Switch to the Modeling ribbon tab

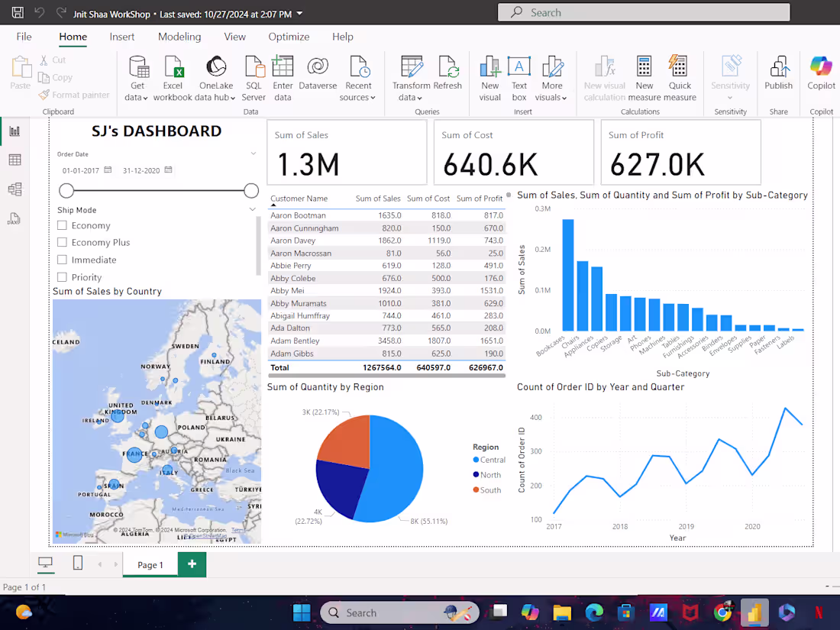(179, 36)
